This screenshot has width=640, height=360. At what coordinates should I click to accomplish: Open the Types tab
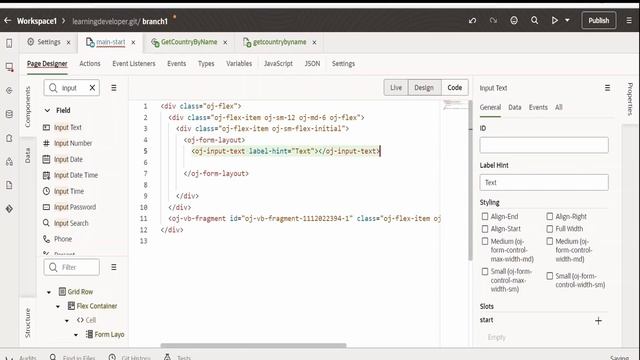[206, 64]
